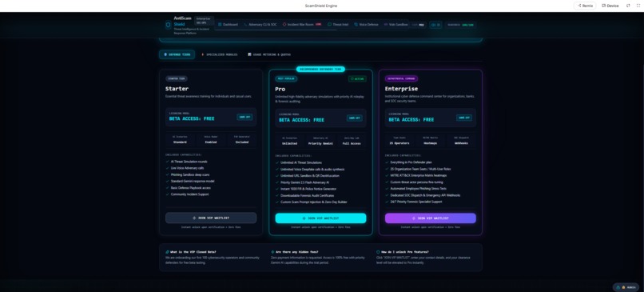This screenshot has height=292, width=644.
Task: Click the Defense Tiers tab icon
Action: point(165,54)
